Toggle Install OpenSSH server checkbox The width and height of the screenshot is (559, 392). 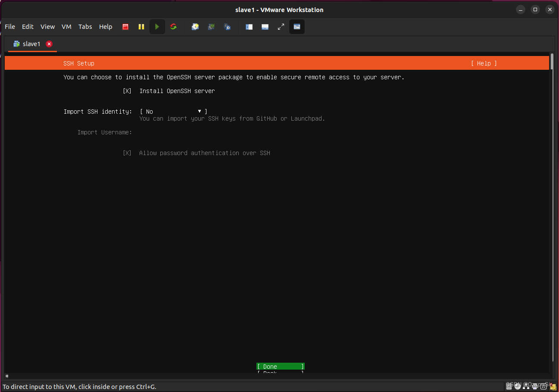coord(127,91)
